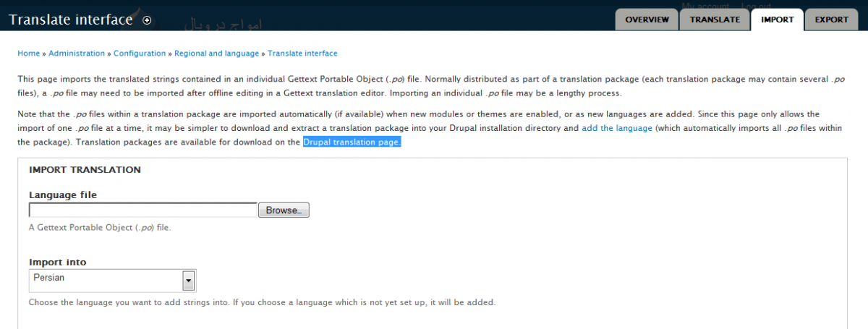This screenshot has height=329, width=868.
Task: Click the faded My account link
Action: tap(705, 6)
